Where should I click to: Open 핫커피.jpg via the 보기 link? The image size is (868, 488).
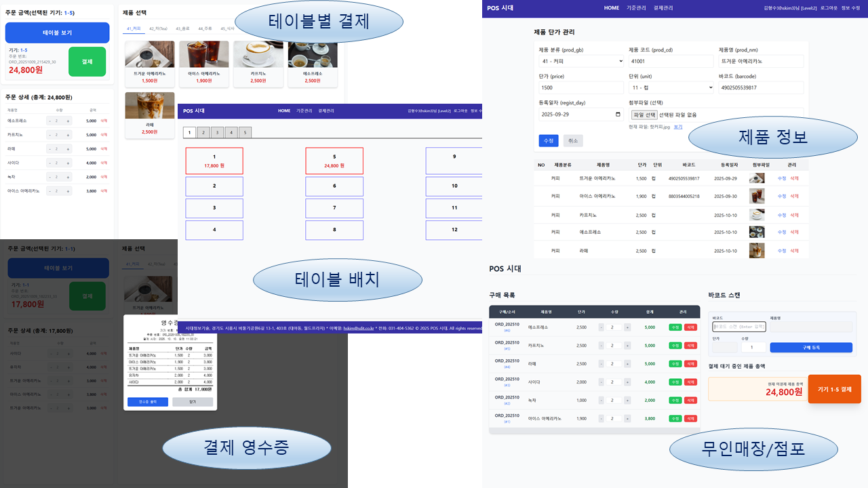tap(678, 127)
